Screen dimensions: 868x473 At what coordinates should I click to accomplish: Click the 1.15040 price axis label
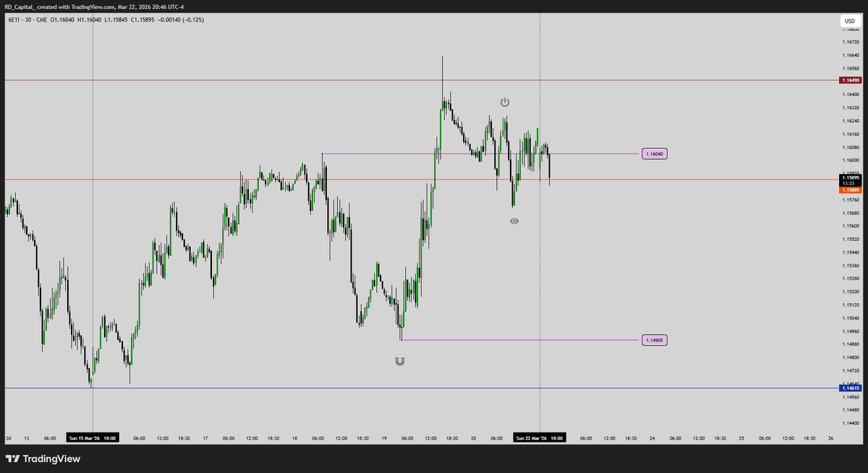pos(851,318)
